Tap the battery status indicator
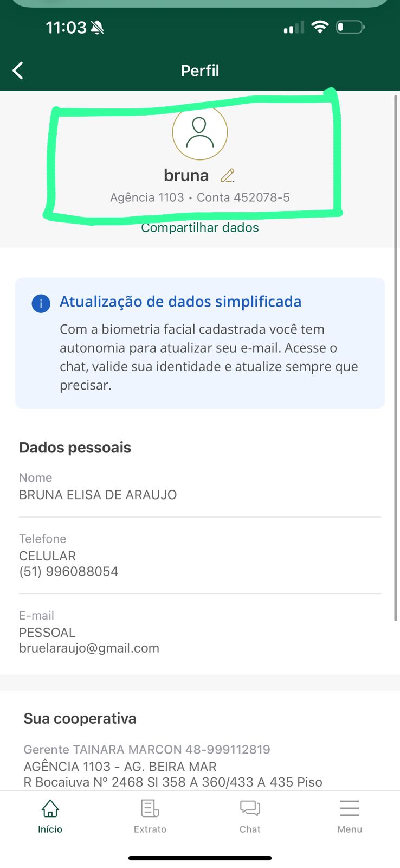 pos(350,27)
